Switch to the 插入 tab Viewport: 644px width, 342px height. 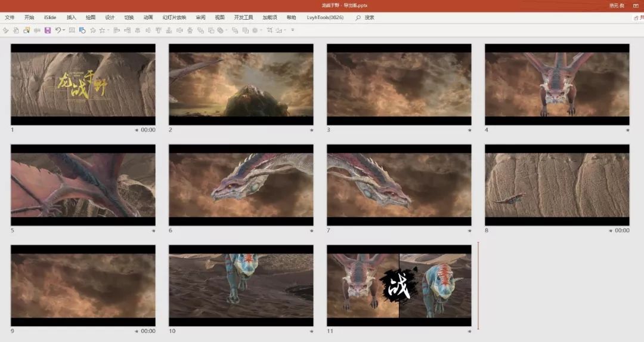(72, 18)
